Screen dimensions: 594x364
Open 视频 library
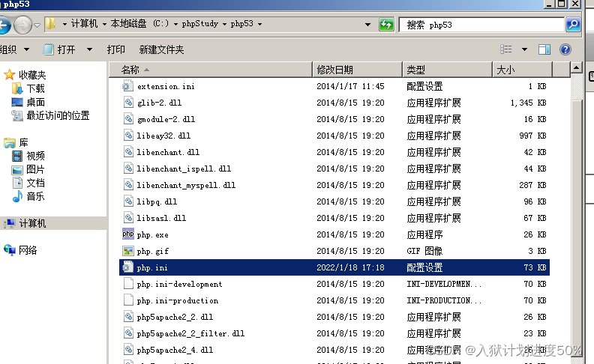[x=35, y=156]
